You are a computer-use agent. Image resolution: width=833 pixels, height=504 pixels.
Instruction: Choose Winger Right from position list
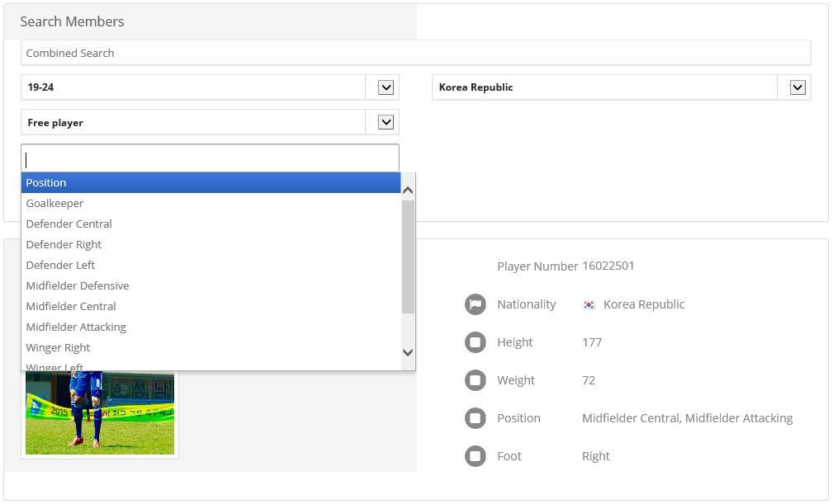point(211,348)
